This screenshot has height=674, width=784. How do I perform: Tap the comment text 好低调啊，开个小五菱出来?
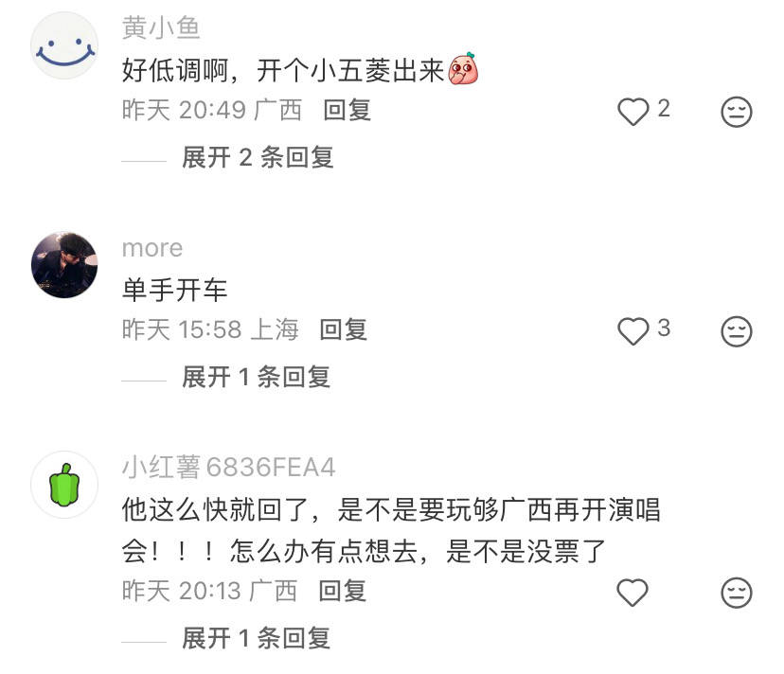(x=283, y=70)
